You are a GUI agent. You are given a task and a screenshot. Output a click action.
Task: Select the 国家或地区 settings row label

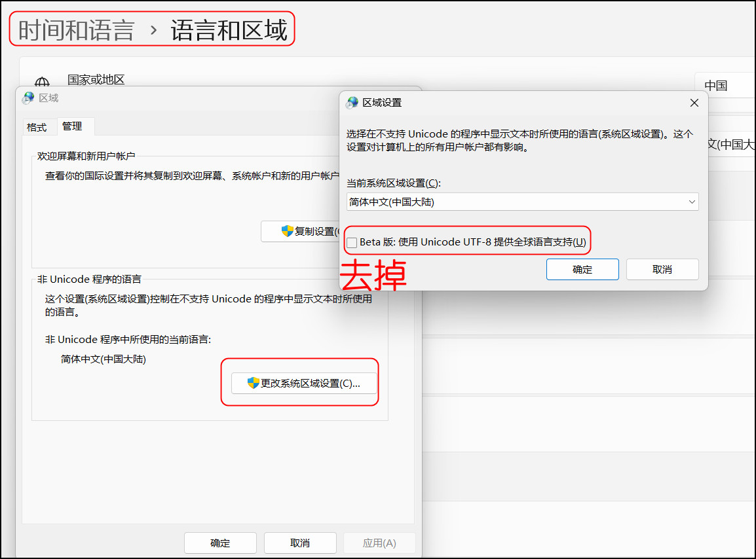[x=96, y=80]
